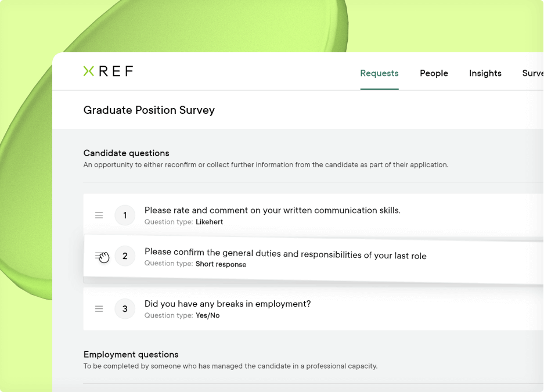Click the breaks in employment question text
Screen dimensions: 544x392
[x=227, y=304]
